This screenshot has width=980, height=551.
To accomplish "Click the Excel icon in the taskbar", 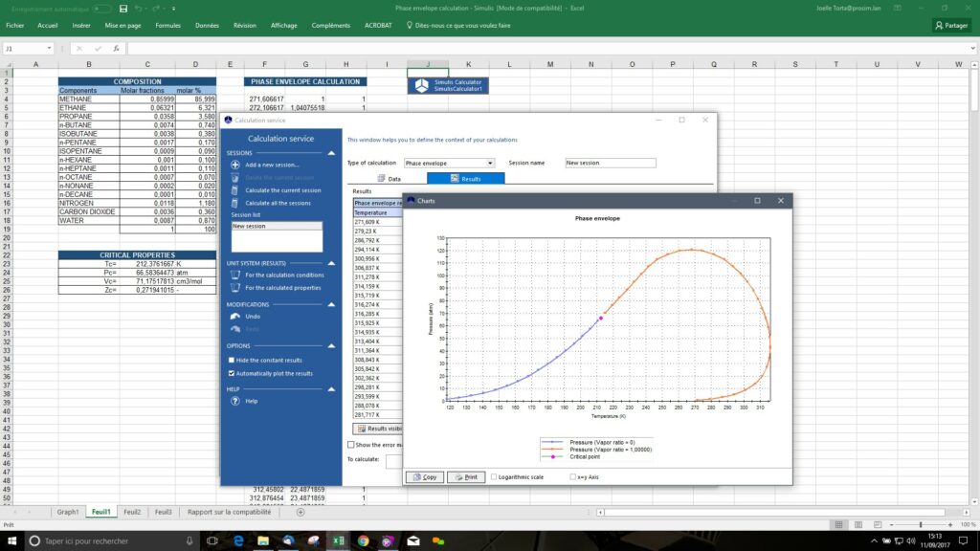I will (338, 541).
